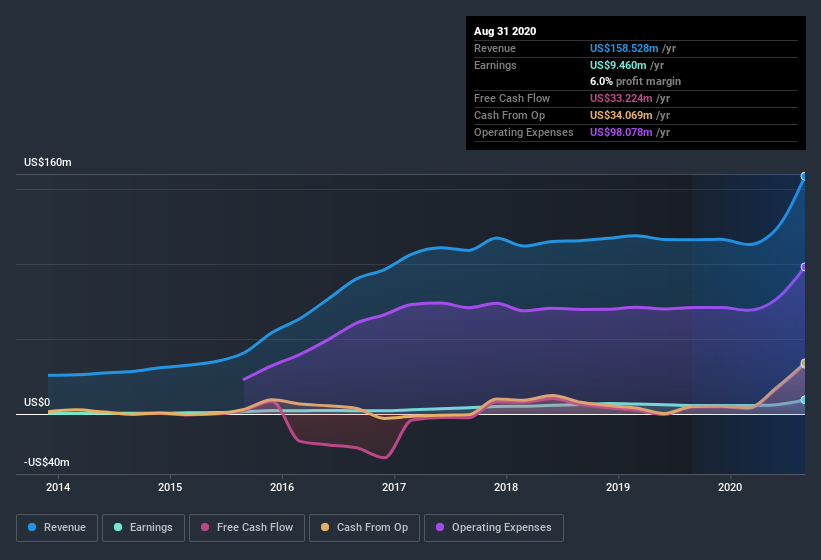Select the 2014 x-axis label
Image resolution: width=821 pixels, height=560 pixels.
[x=58, y=487]
